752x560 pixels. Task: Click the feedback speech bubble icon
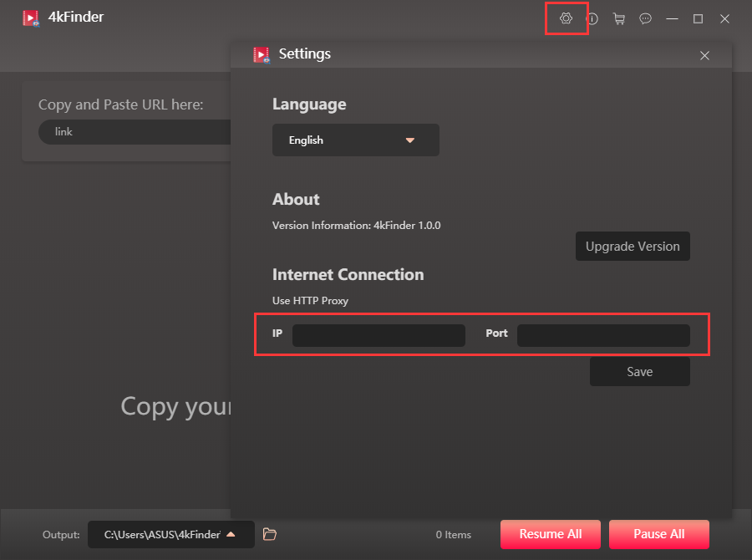tap(645, 18)
